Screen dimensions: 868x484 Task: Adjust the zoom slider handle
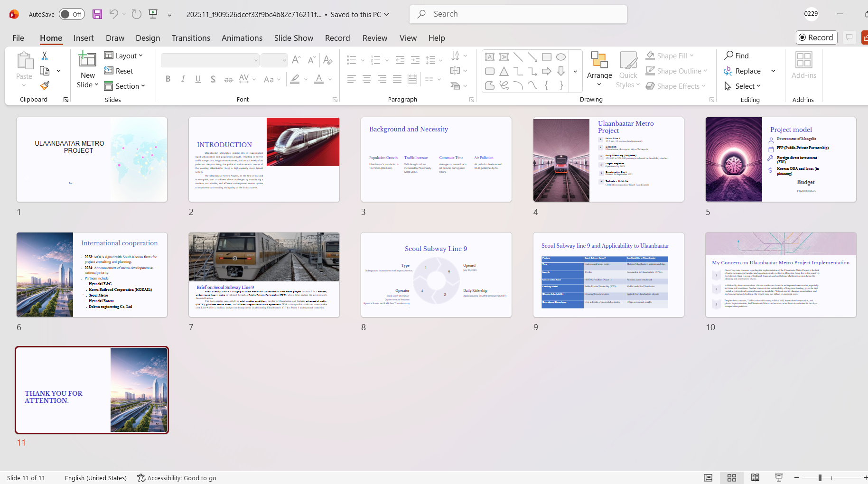(820, 478)
